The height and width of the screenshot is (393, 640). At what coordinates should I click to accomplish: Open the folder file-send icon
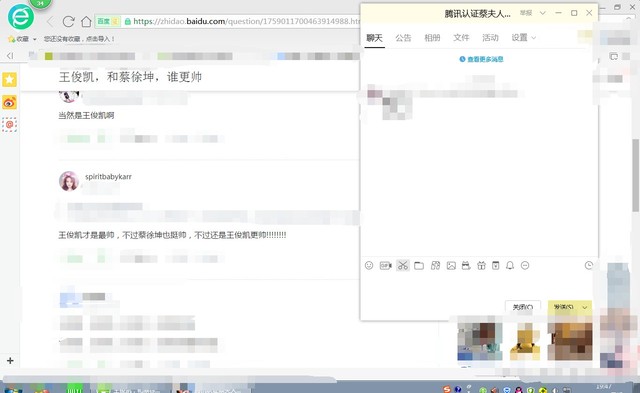tap(419, 266)
